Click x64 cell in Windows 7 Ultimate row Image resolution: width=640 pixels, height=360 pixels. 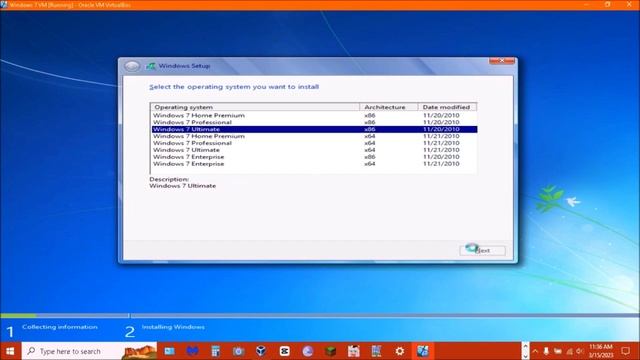point(370,150)
